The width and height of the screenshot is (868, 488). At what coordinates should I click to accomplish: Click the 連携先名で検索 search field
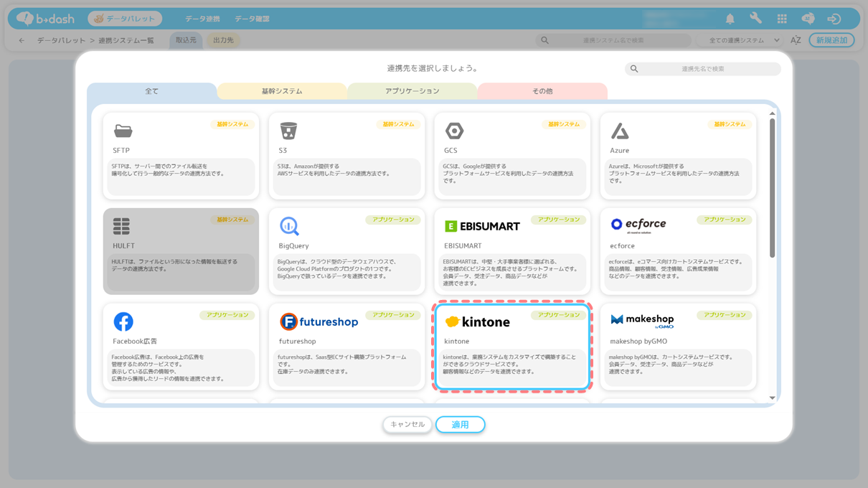point(702,69)
